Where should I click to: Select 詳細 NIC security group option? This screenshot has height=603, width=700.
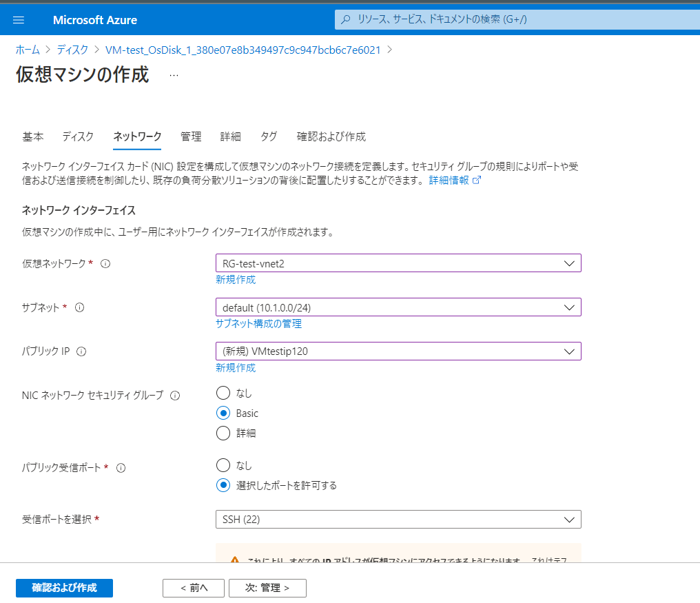click(223, 433)
